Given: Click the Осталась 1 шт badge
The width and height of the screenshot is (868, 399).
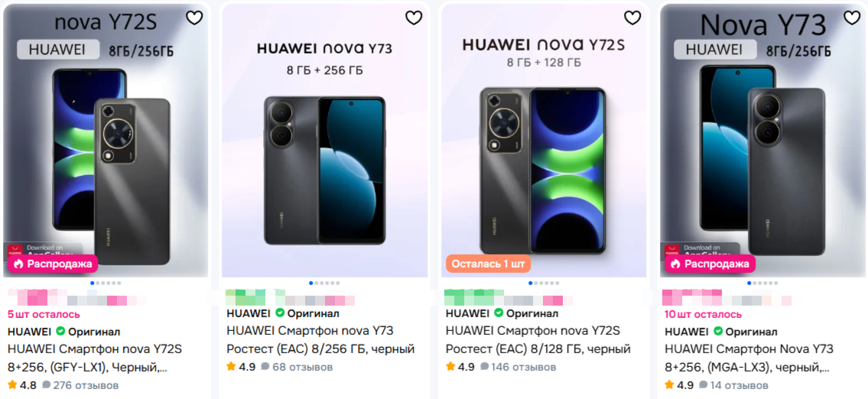Looking at the screenshot, I should click(488, 264).
